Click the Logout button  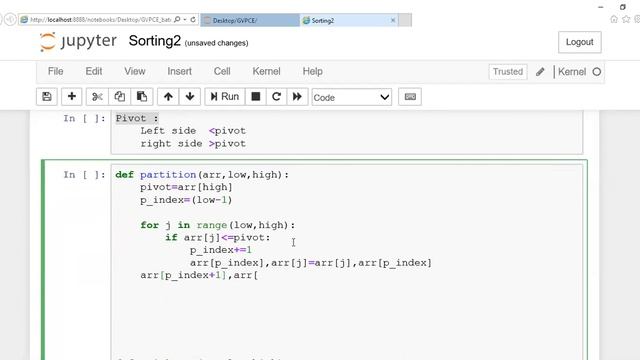point(580,42)
